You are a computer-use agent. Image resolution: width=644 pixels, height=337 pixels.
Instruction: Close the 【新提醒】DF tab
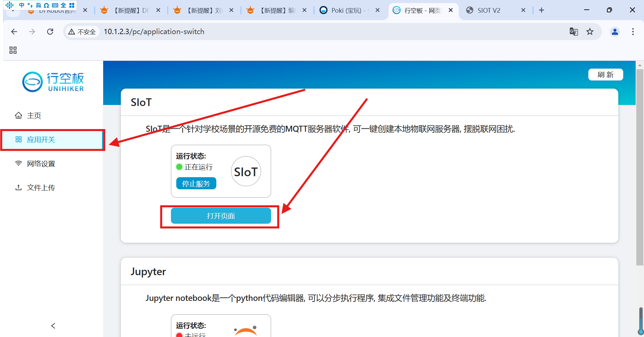158,10
